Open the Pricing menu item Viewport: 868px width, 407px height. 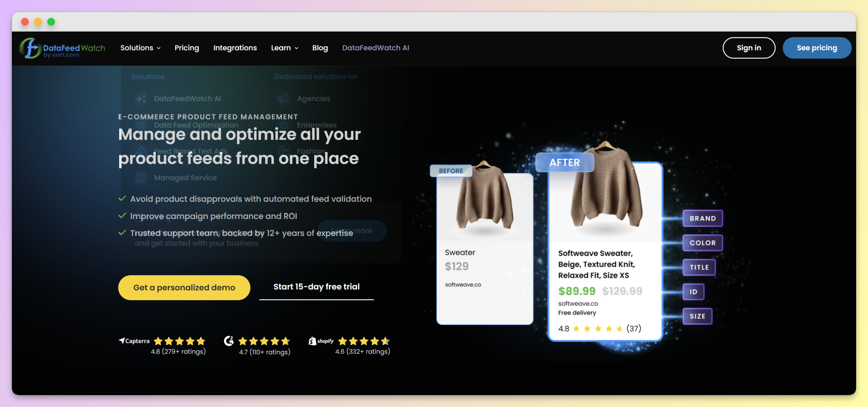pos(186,48)
